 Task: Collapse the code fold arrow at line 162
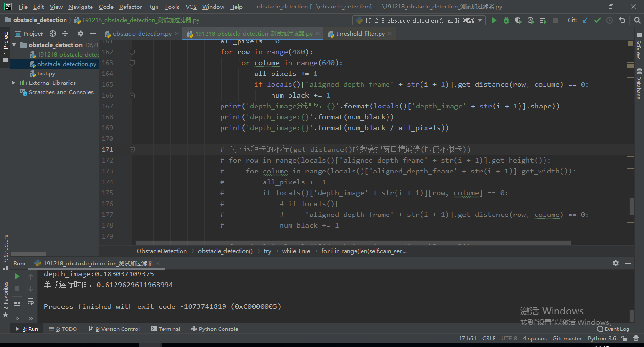(x=132, y=52)
